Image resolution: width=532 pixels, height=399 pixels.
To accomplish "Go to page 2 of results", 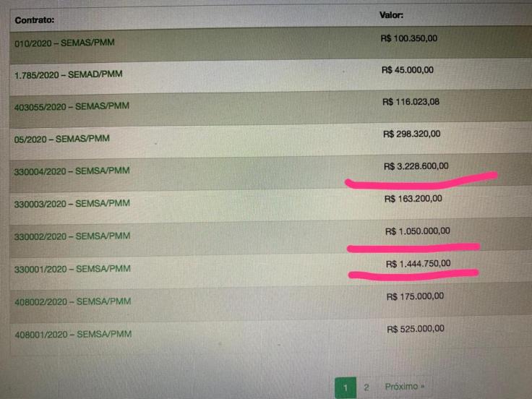I will pyautogui.click(x=366, y=388).
